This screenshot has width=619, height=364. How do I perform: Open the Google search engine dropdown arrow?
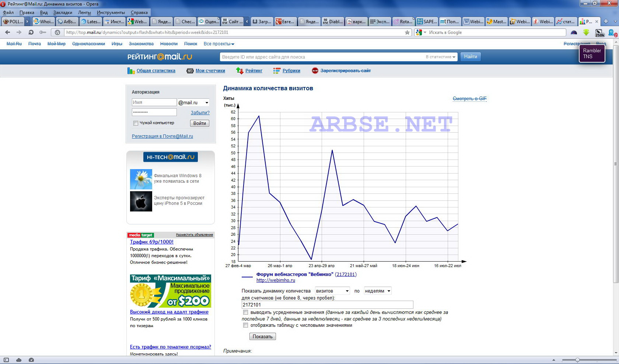[x=425, y=32]
